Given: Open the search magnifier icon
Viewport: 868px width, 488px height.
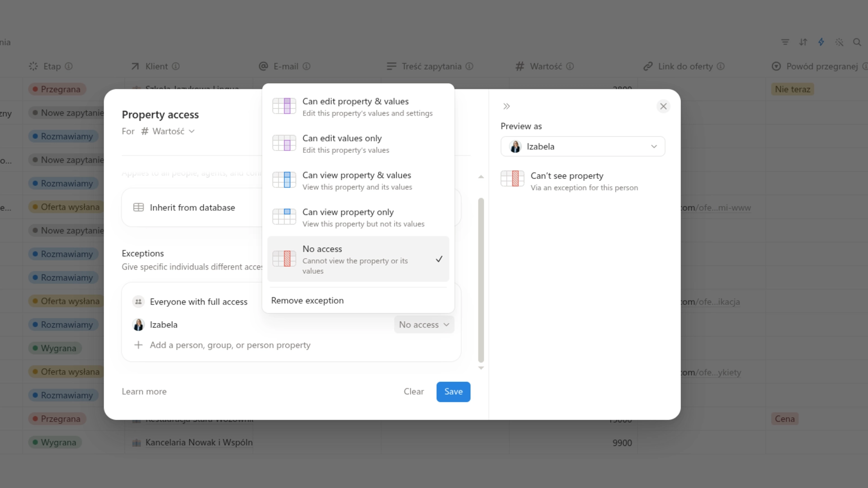Looking at the screenshot, I should coord(857,42).
